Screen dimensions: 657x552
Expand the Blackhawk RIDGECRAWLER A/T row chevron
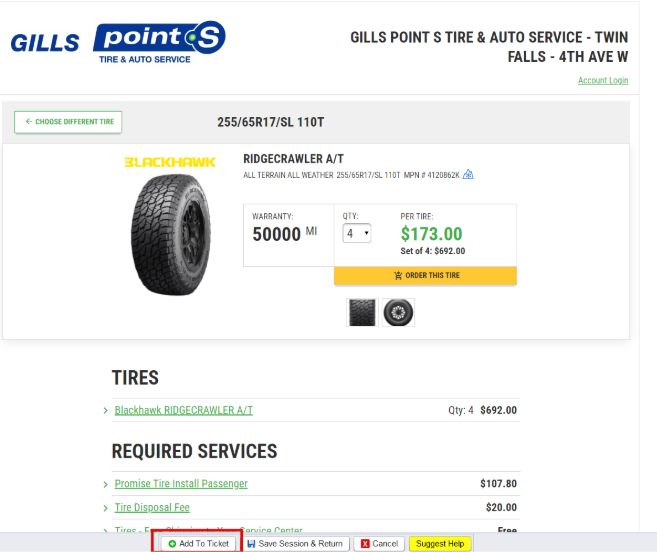(x=106, y=410)
